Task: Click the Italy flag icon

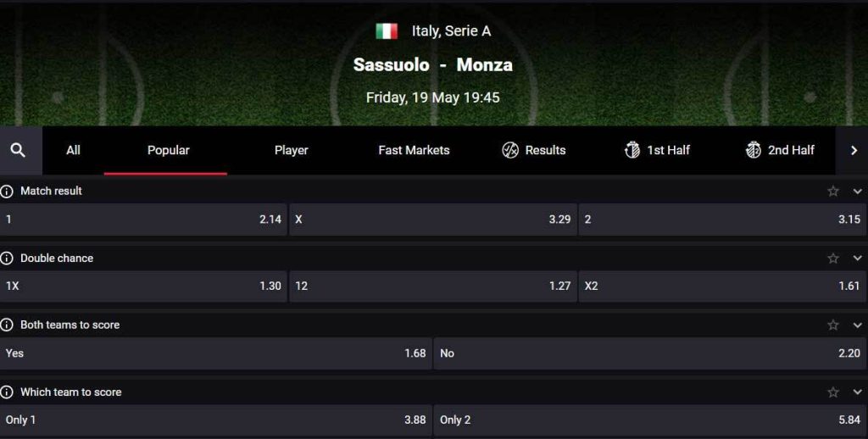Action: pos(387,31)
